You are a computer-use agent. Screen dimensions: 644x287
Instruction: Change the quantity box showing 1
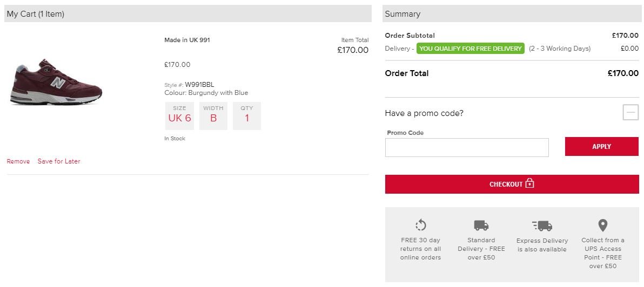click(247, 115)
